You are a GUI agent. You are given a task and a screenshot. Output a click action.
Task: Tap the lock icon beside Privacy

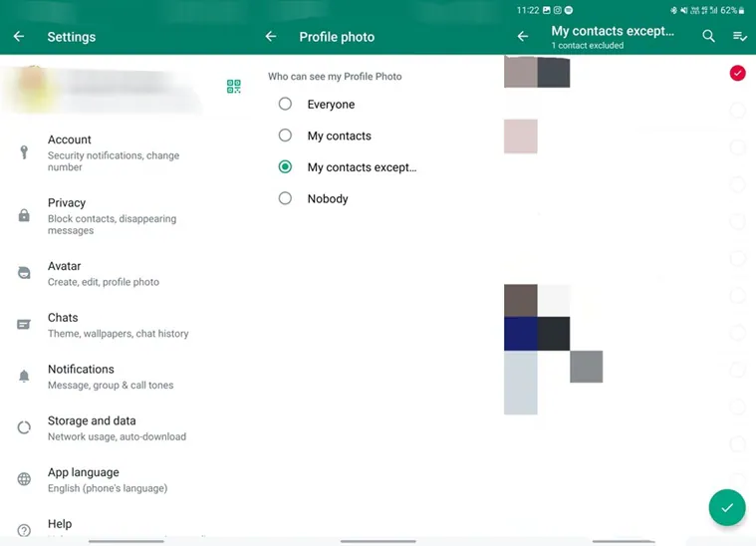tap(24, 215)
